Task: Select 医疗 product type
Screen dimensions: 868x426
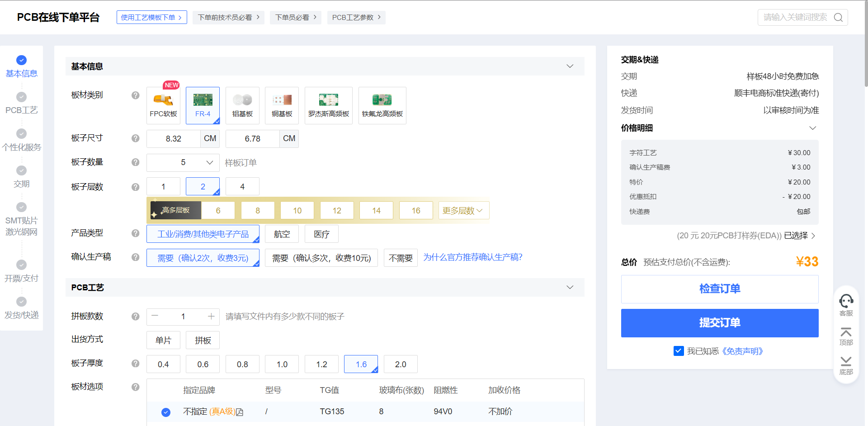Action: click(321, 234)
